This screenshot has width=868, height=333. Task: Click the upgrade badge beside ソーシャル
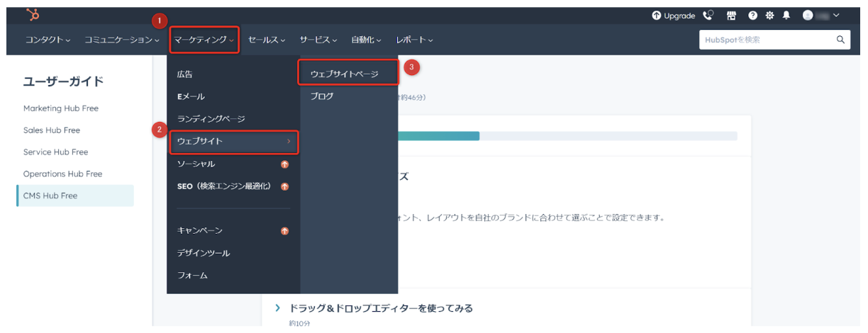[284, 164]
